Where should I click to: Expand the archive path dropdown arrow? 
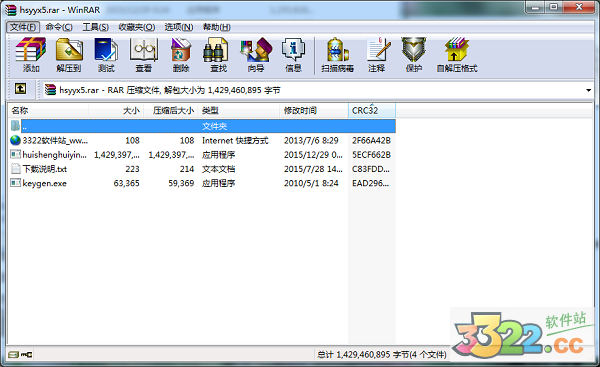point(588,90)
